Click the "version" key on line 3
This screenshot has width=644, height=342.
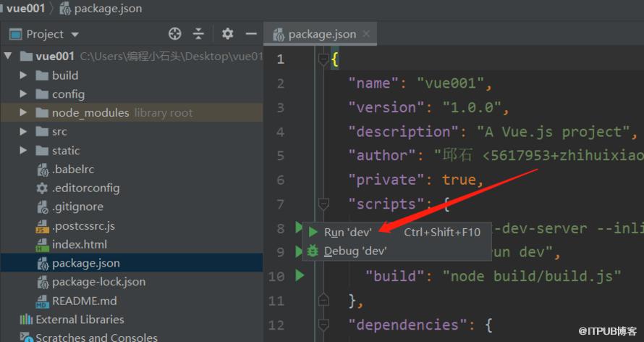click(386, 107)
